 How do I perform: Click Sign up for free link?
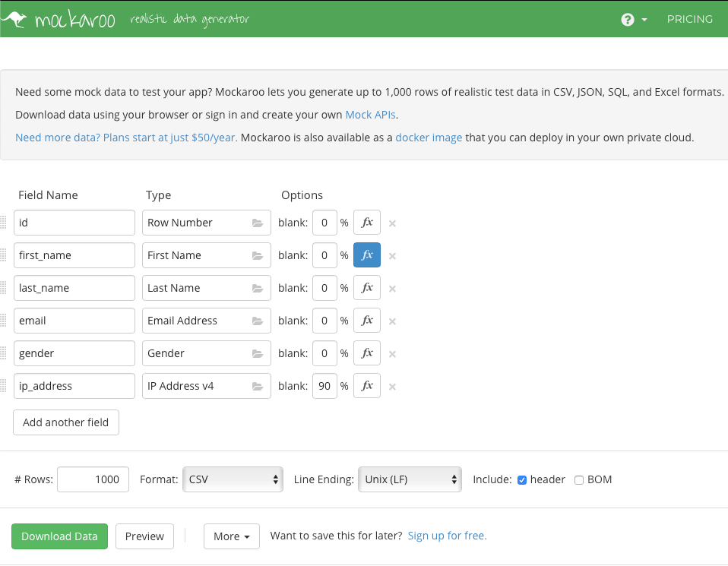coord(447,536)
